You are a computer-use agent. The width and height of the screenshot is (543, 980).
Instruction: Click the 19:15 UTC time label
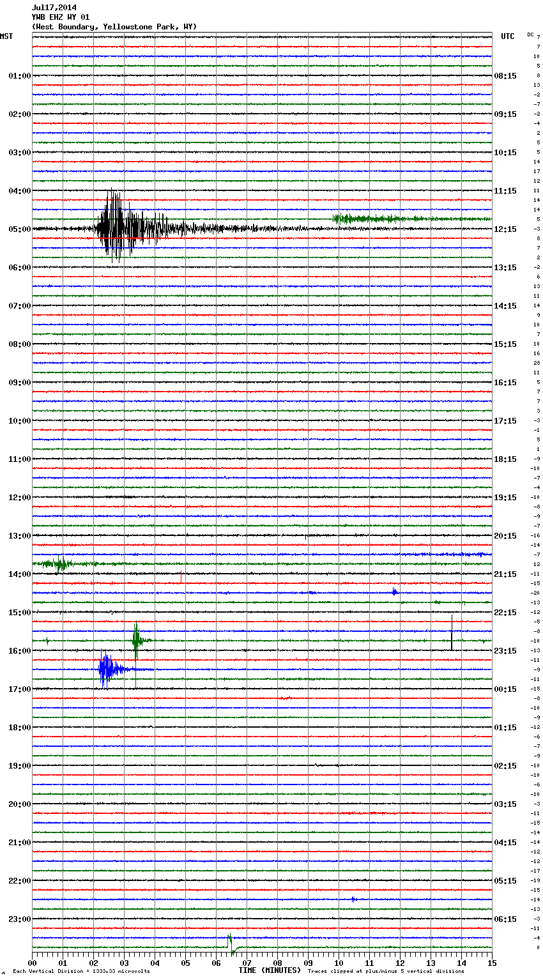click(505, 498)
